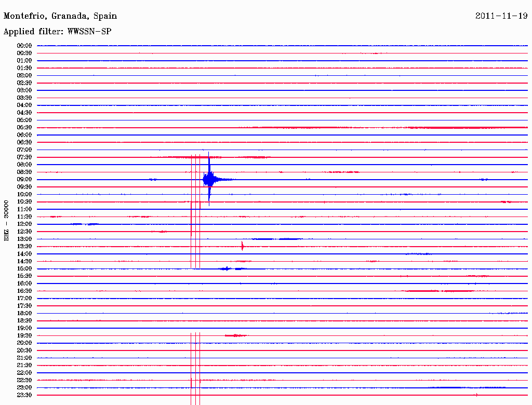Click the 20:00 time label
Viewport: 532px width, 405px height.
(24, 343)
